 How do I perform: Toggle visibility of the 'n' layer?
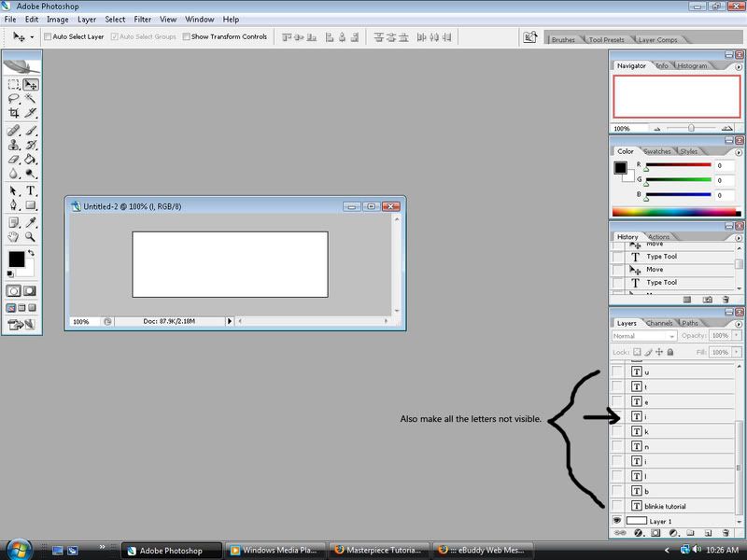tap(617, 446)
